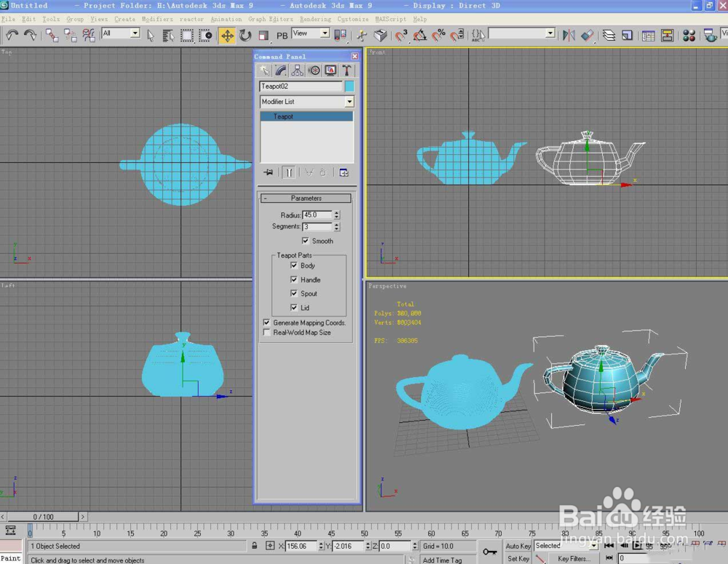Open the Layer Manager icon

click(x=609, y=35)
